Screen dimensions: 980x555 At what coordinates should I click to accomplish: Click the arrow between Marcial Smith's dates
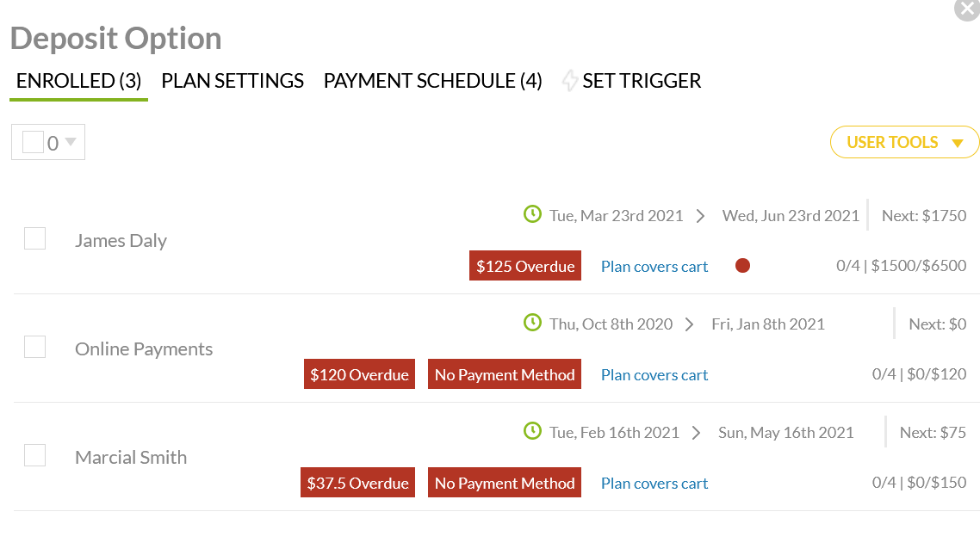click(697, 433)
